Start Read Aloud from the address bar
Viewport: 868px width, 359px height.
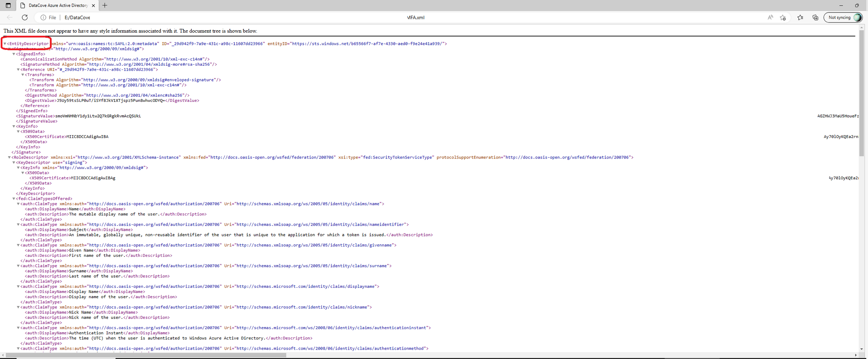point(770,17)
